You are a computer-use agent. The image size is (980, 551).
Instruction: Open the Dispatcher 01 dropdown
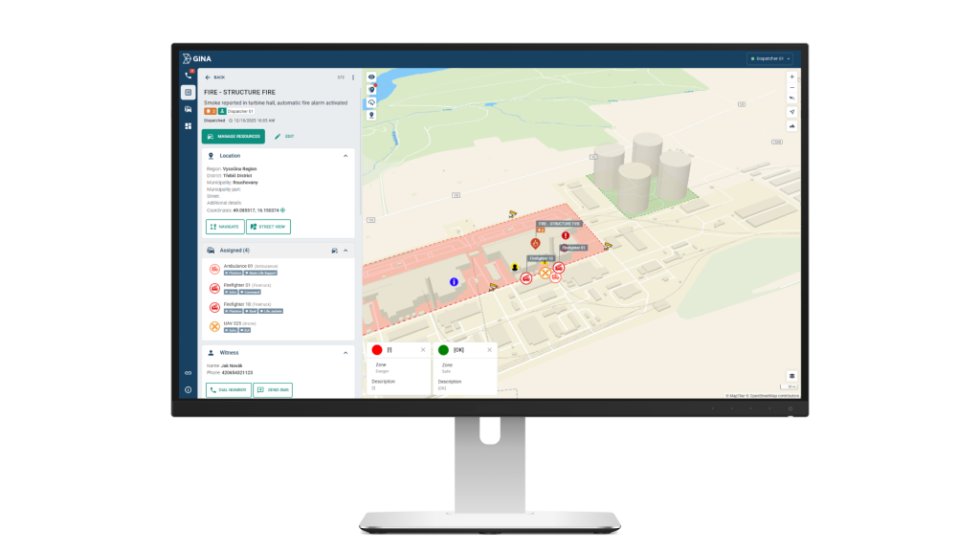(x=770, y=58)
